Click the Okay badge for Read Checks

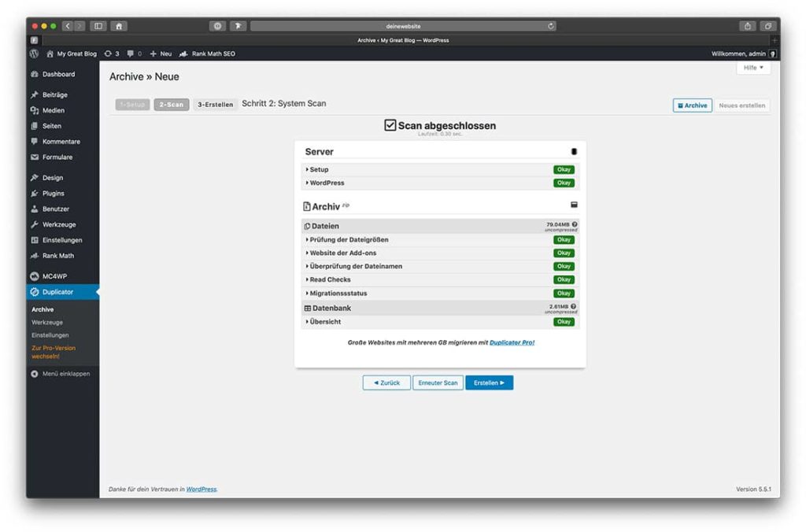coord(564,279)
